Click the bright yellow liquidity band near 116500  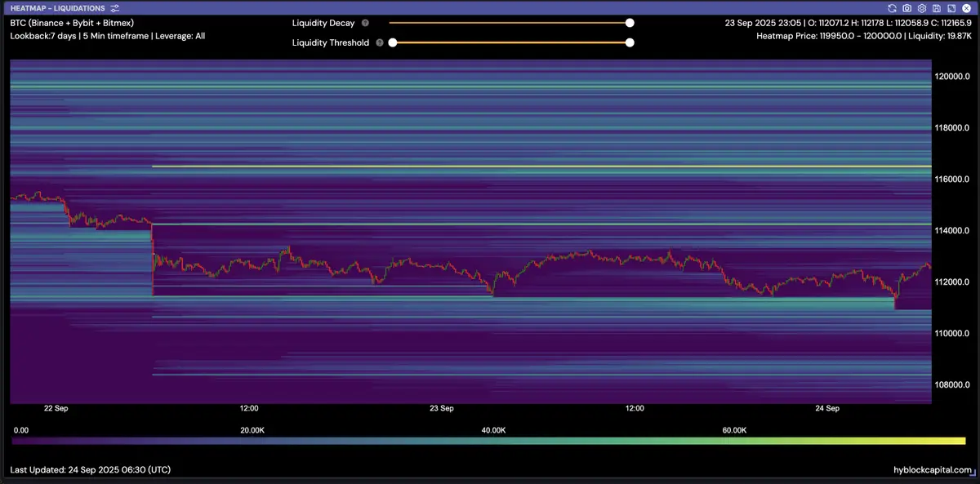pos(539,167)
